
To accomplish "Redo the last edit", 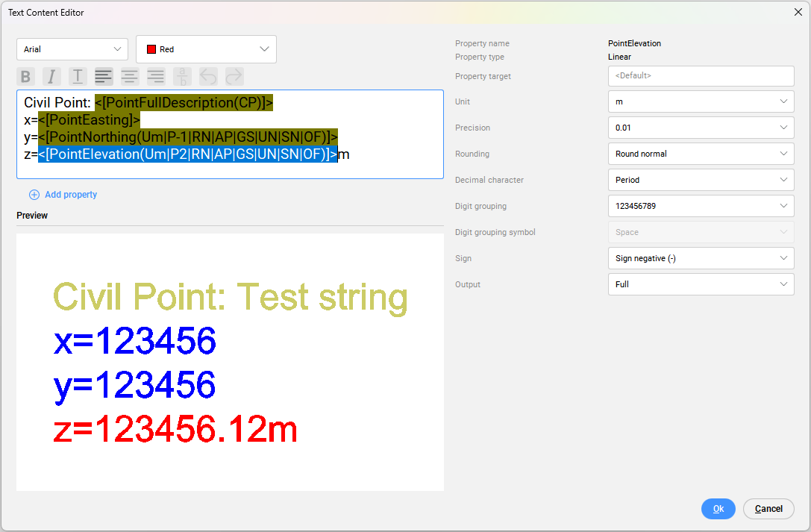I will [234, 76].
